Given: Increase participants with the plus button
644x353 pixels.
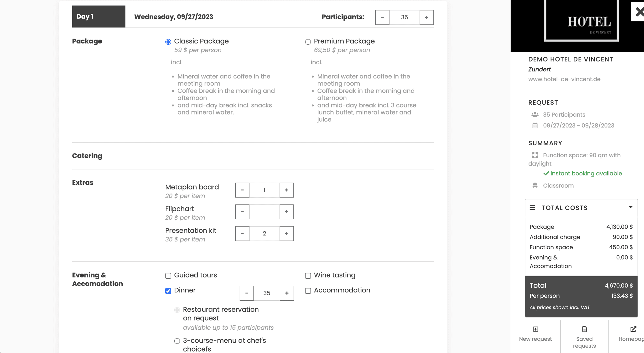Looking at the screenshot, I should (x=426, y=17).
